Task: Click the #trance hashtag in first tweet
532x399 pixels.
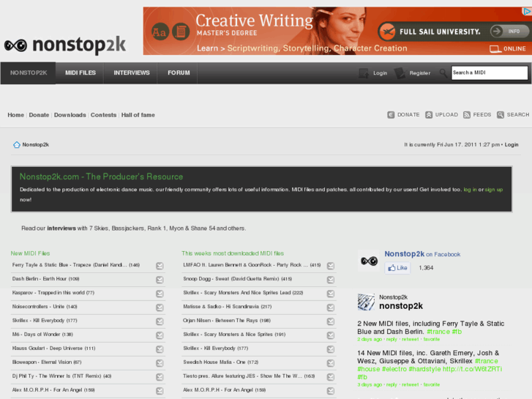Action: (x=438, y=332)
